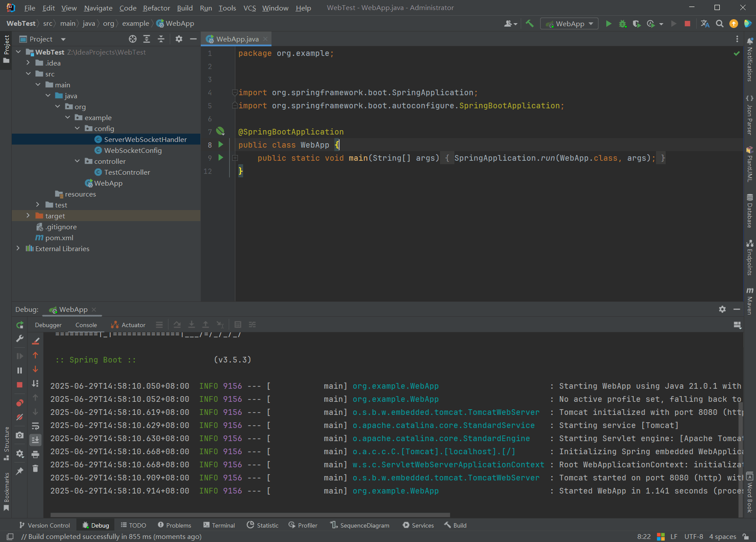
Task: Click the UTF-8 encoding in status bar
Action: pyautogui.click(x=694, y=536)
